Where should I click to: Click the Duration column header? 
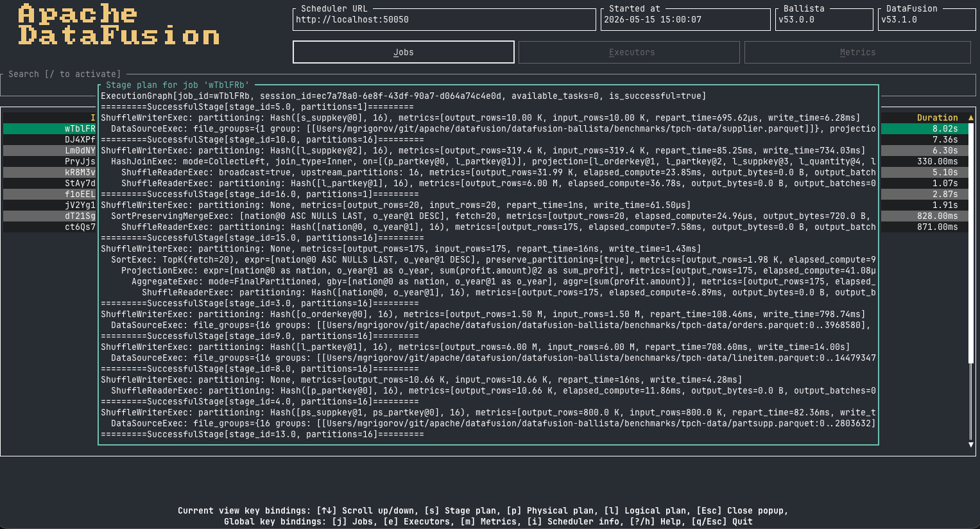[x=937, y=117]
